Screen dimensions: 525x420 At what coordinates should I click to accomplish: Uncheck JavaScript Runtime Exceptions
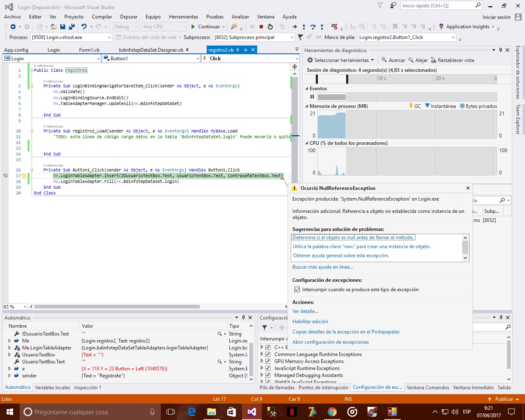[268, 368]
